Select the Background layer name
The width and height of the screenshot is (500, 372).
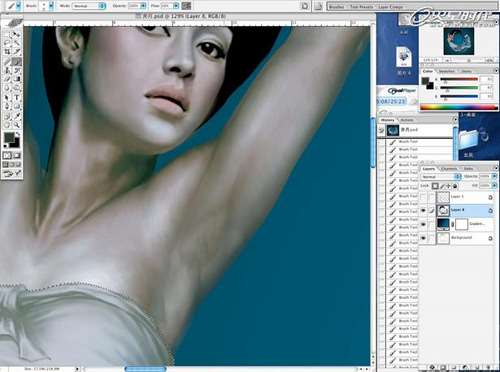461,238
